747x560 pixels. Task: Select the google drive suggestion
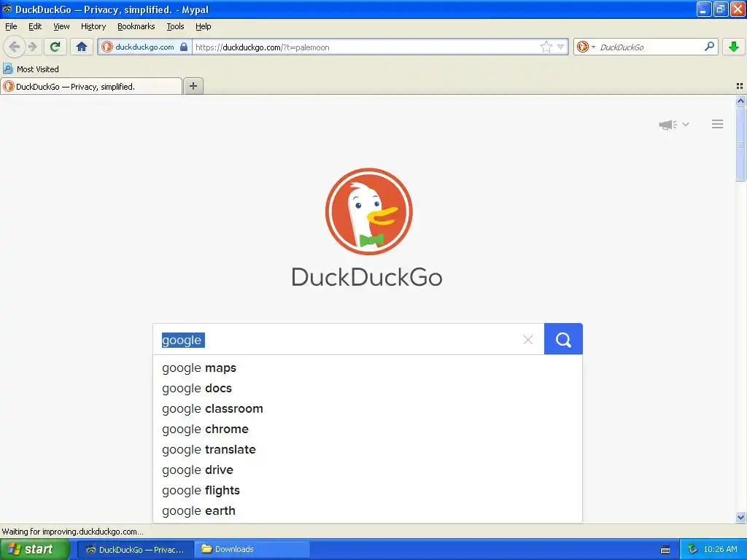click(368, 470)
